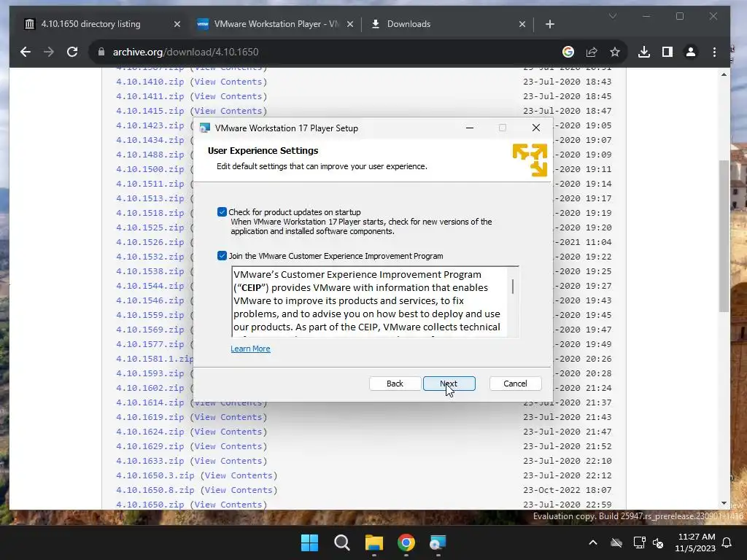
Task: Open the Windows Start menu
Action: coord(309,542)
